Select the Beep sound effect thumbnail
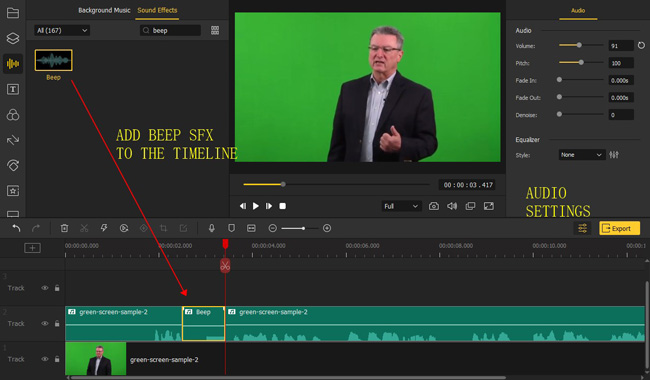 coord(53,60)
